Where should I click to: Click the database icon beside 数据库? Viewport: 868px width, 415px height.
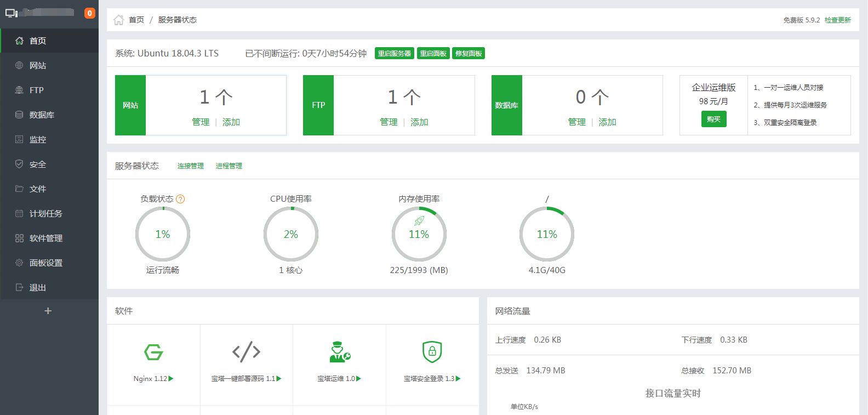pyautogui.click(x=19, y=115)
